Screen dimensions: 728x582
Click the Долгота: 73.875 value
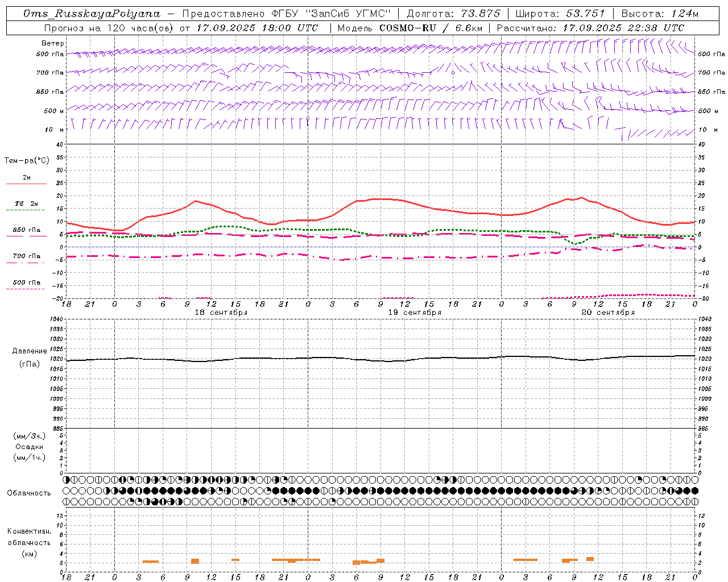tap(453, 14)
